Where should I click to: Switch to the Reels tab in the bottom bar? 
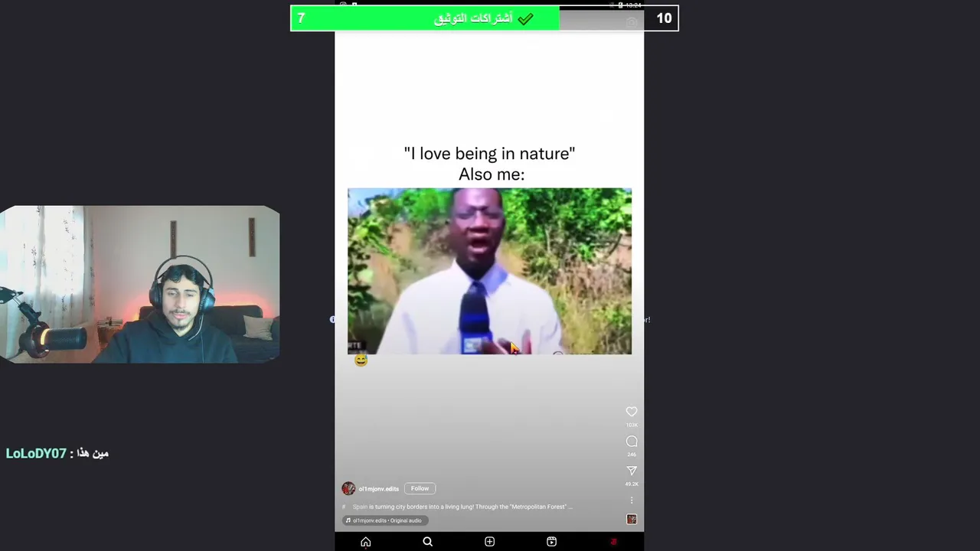(551, 542)
